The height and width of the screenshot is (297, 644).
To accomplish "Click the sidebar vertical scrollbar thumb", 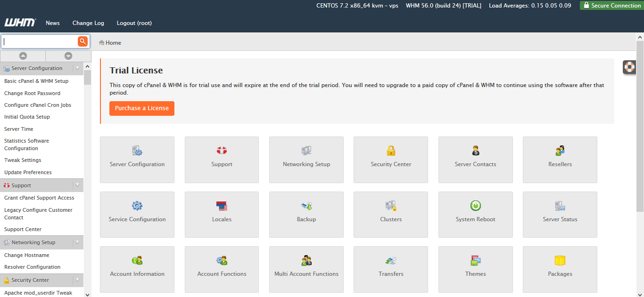I will [87, 77].
